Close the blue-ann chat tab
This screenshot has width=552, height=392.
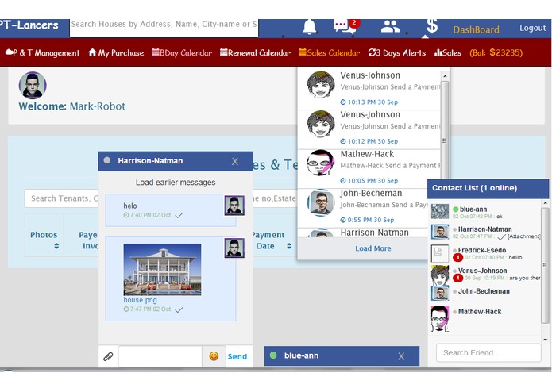point(401,356)
